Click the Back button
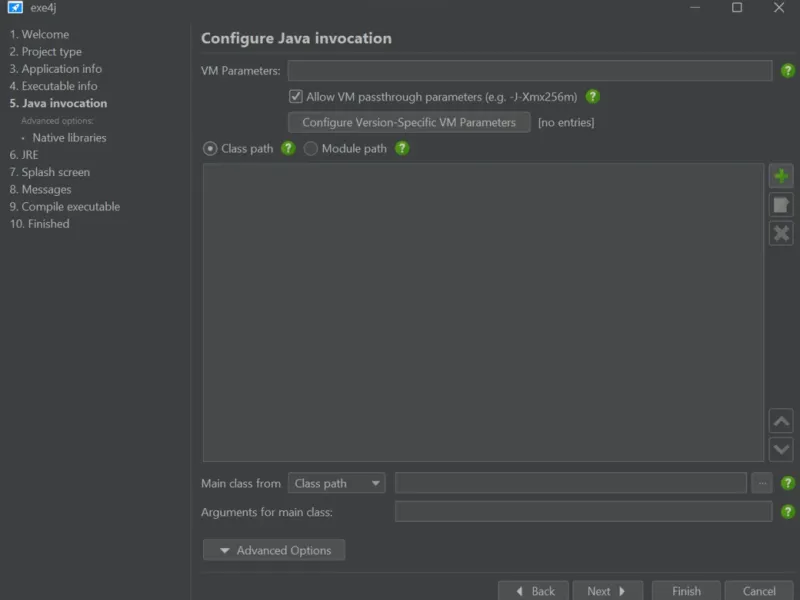This screenshot has height=600, width=800. click(534, 591)
